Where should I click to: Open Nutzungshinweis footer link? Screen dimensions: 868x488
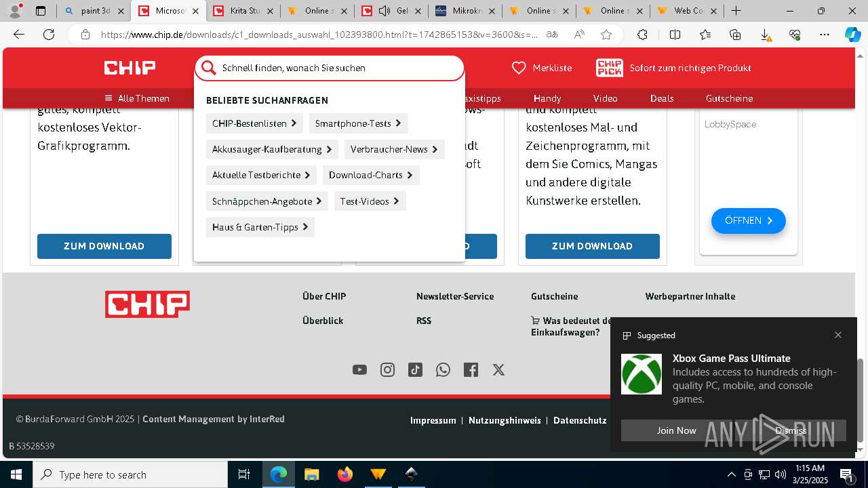coord(505,420)
